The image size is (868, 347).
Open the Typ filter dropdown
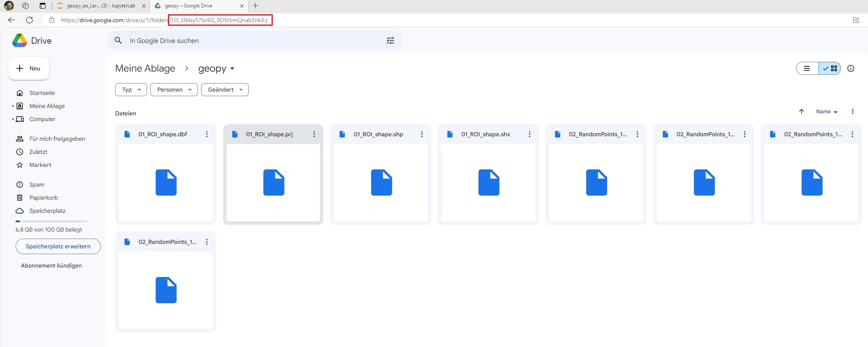pyautogui.click(x=131, y=90)
